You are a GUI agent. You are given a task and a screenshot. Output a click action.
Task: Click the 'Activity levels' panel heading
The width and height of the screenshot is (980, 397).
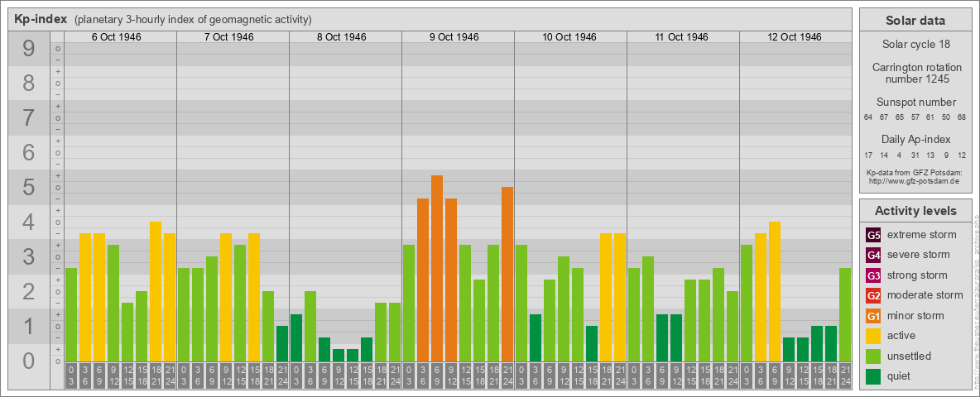click(915, 211)
